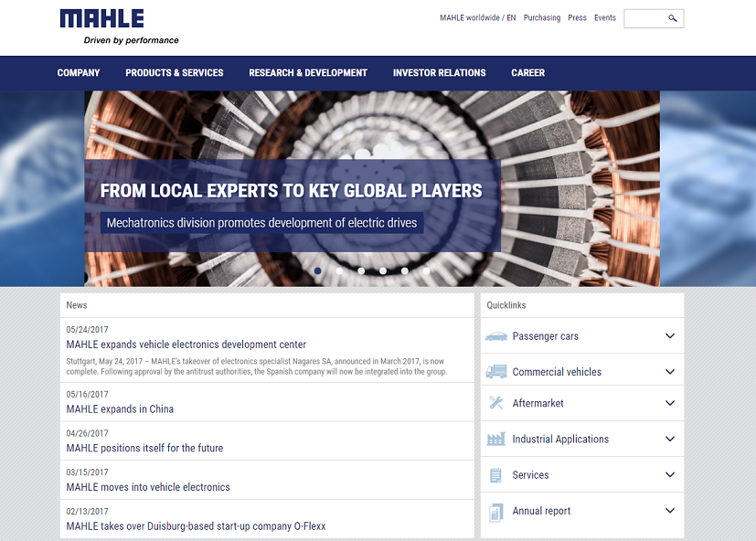Expand the Aftermarket quicklink chevron
Viewport: 756px width, 541px height.
(x=670, y=403)
